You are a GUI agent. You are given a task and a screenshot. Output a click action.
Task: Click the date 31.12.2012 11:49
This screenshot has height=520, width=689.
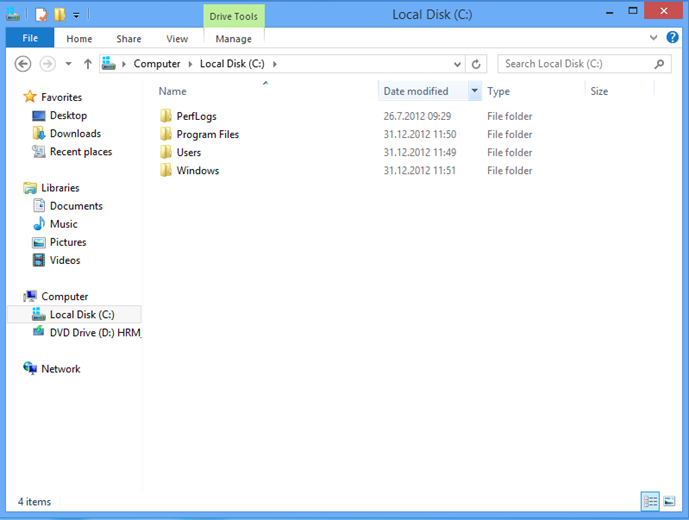pos(420,152)
